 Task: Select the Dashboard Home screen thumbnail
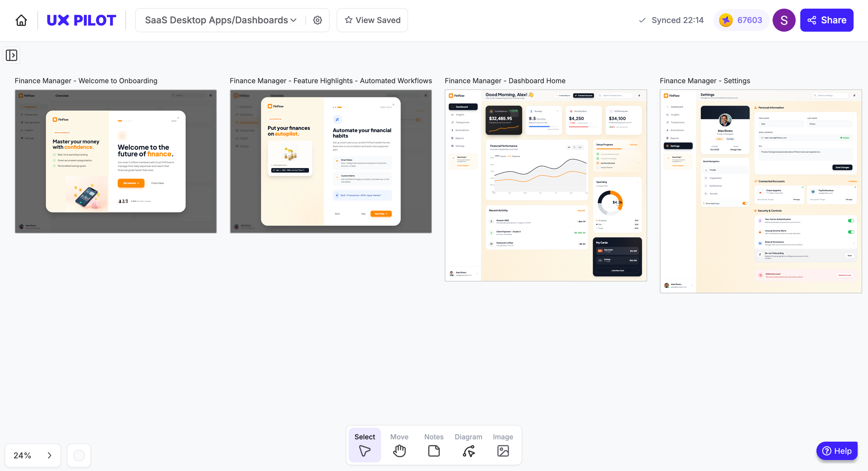click(546, 185)
